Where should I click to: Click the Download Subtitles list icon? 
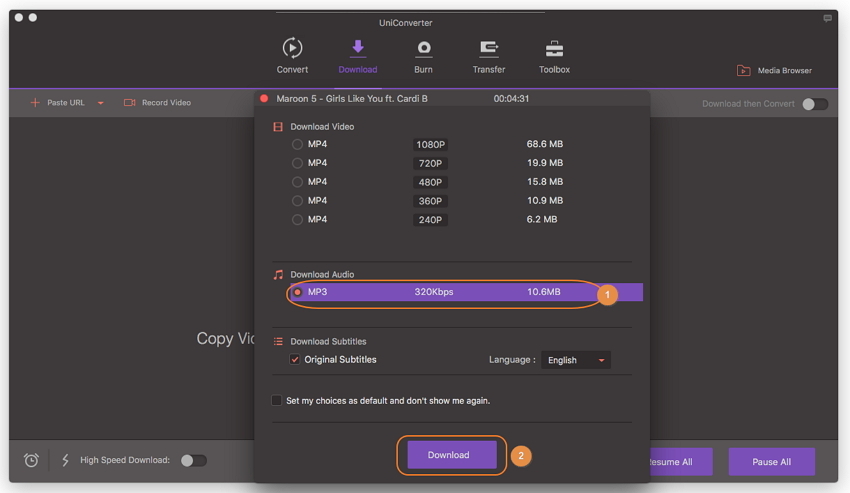coord(278,341)
